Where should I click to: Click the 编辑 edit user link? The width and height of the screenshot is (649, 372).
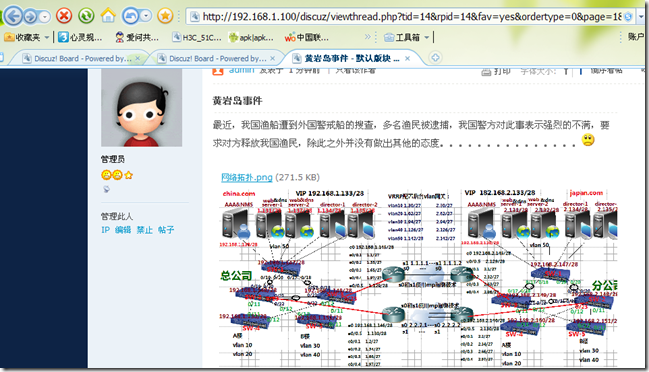click(x=123, y=230)
